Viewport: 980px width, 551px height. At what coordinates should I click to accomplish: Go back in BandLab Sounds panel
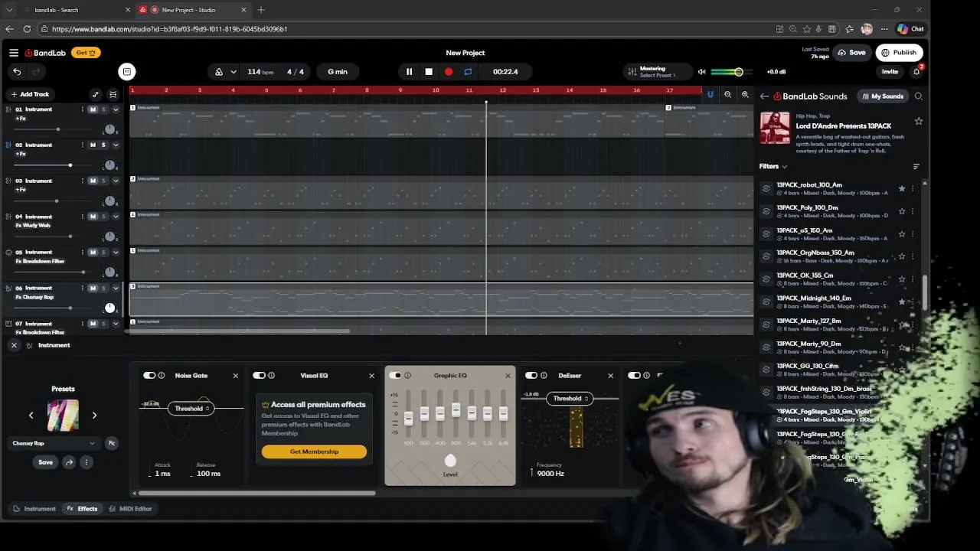point(764,96)
